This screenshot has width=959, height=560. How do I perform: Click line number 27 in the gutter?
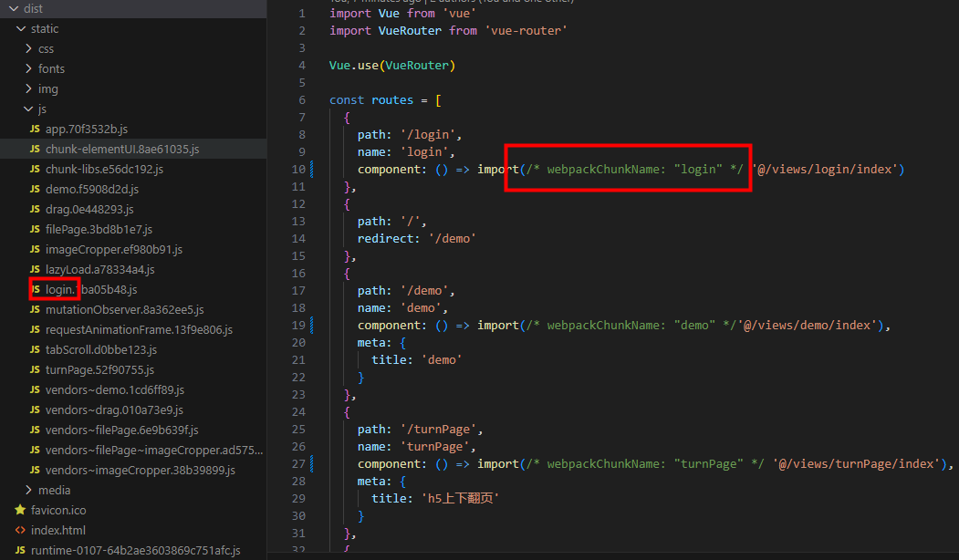tap(298, 464)
